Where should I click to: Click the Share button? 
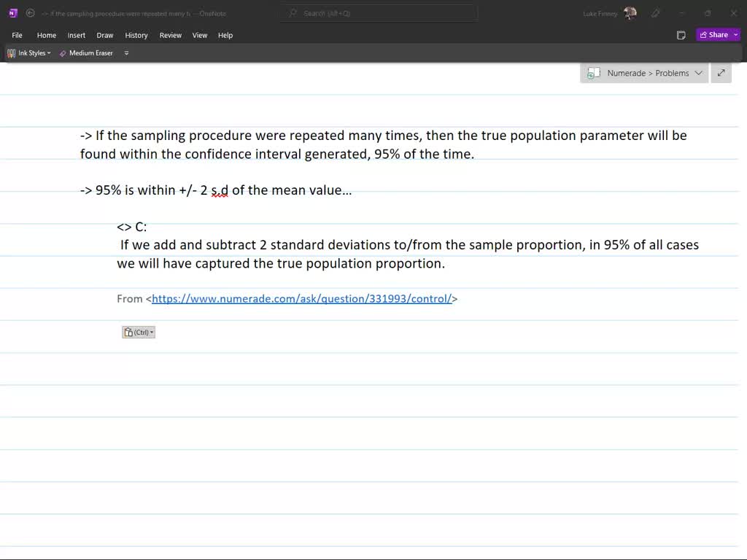pos(713,35)
